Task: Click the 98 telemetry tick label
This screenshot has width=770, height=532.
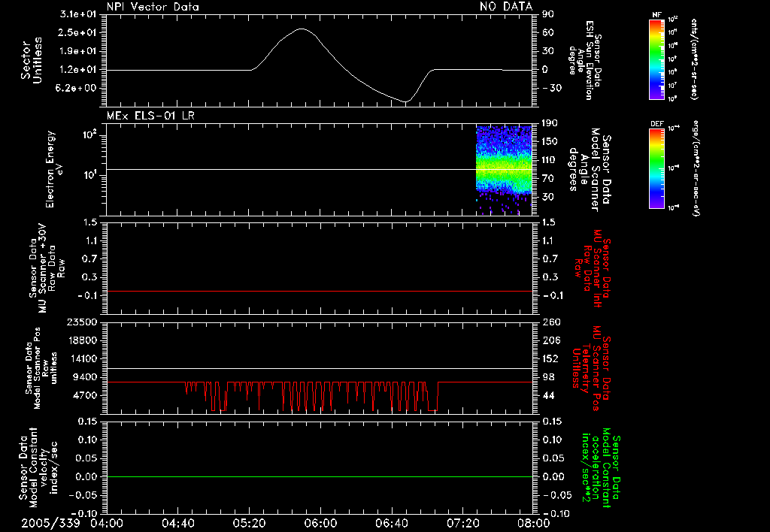Action: (x=548, y=377)
